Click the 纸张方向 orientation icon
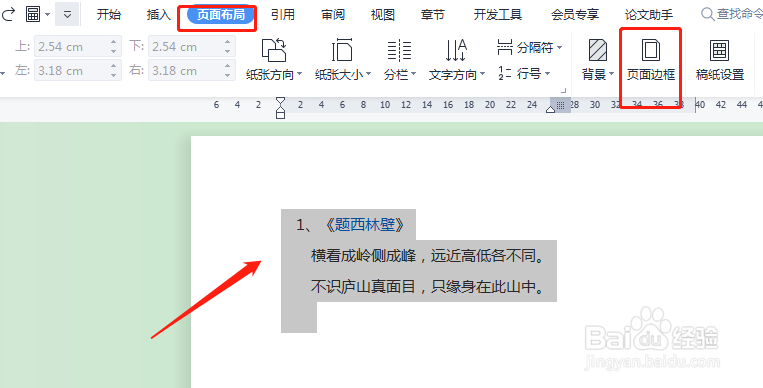Viewport: 763px width, 388px height. click(x=273, y=50)
